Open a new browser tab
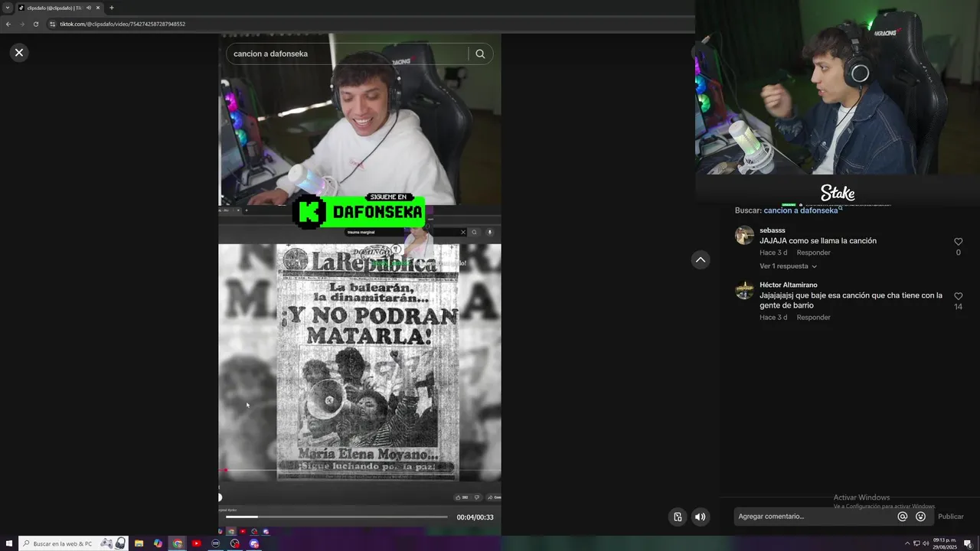This screenshot has height=551, width=980. [112, 8]
